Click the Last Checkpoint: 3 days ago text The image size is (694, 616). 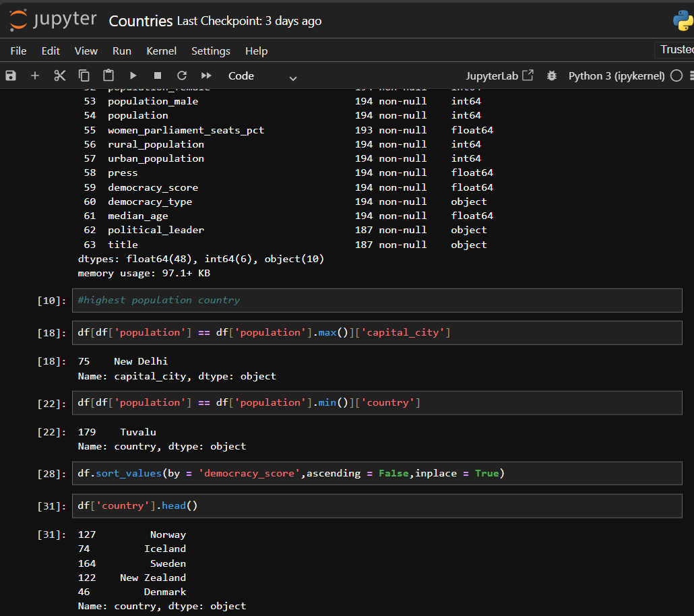coord(249,21)
